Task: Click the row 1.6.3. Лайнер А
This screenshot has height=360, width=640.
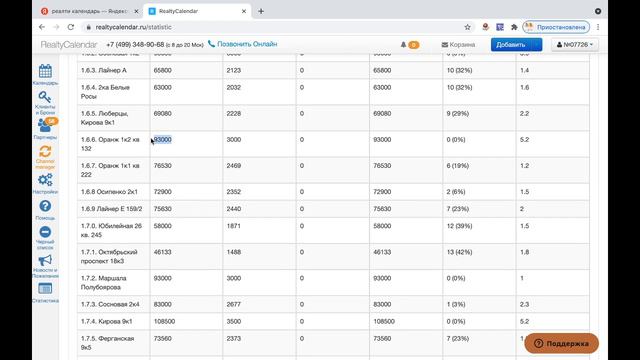Action: [333, 70]
